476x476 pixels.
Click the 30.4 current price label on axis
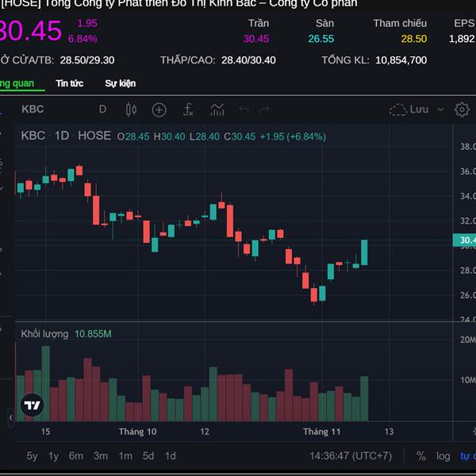[x=464, y=240]
